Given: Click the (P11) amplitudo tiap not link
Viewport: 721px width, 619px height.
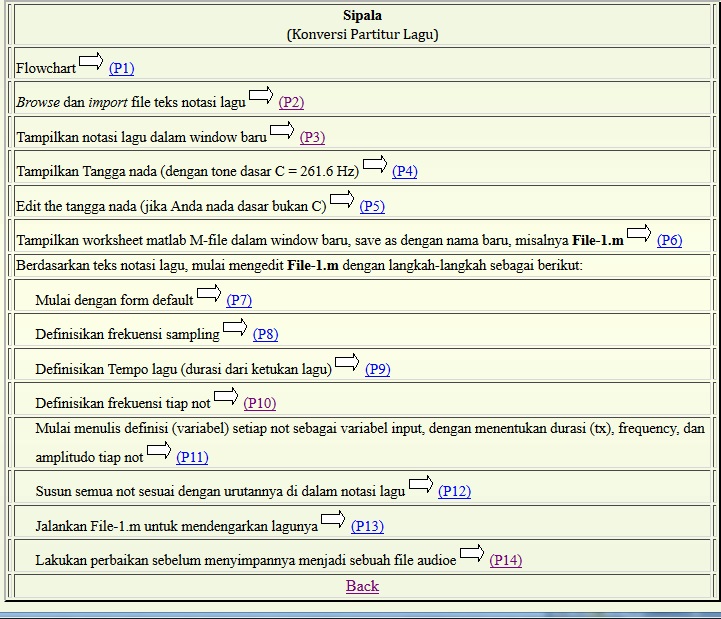Looking at the screenshot, I should [x=192, y=457].
